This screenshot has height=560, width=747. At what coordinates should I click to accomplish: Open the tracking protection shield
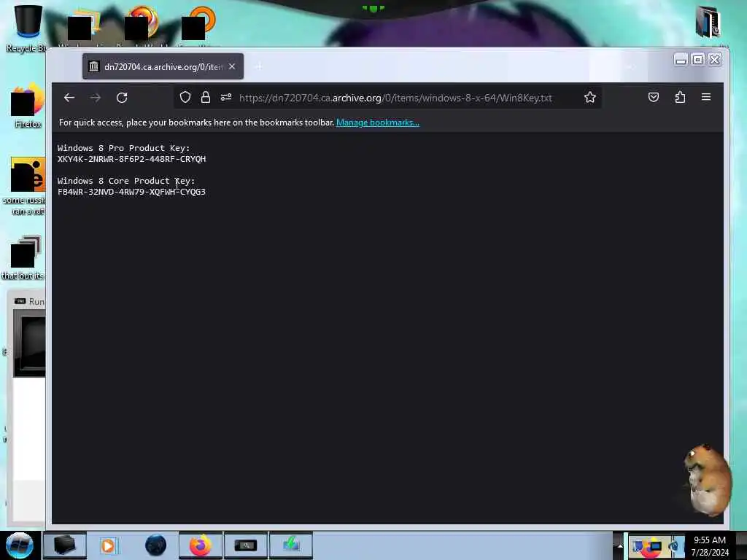(185, 98)
